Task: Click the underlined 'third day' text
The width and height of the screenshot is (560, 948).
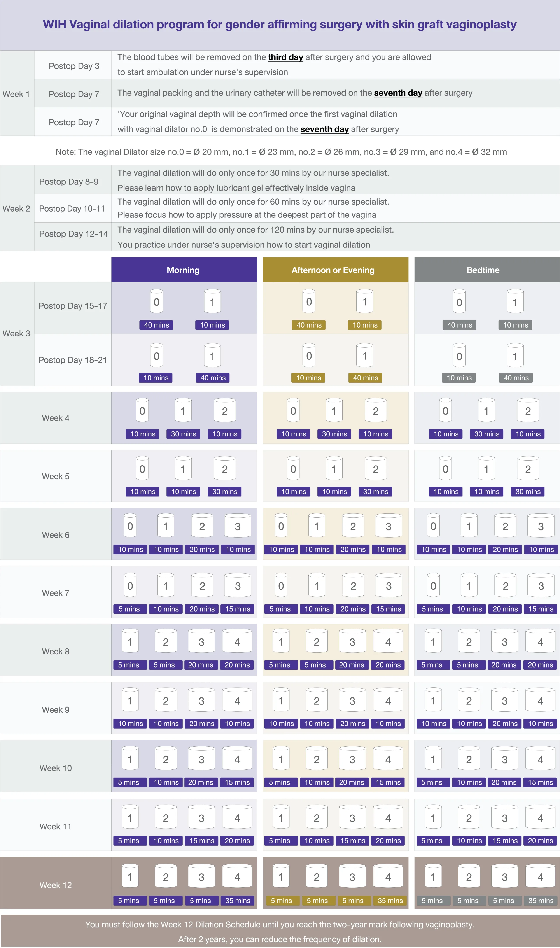Action: click(x=286, y=57)
